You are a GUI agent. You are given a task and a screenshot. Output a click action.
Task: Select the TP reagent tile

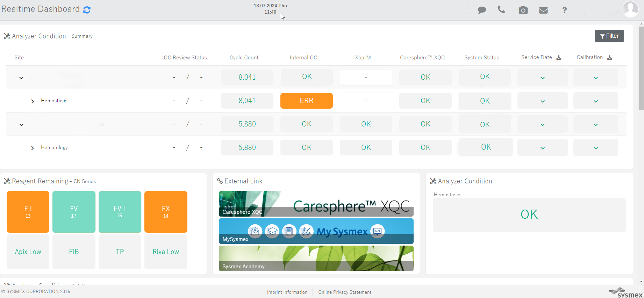pos(120,252)
